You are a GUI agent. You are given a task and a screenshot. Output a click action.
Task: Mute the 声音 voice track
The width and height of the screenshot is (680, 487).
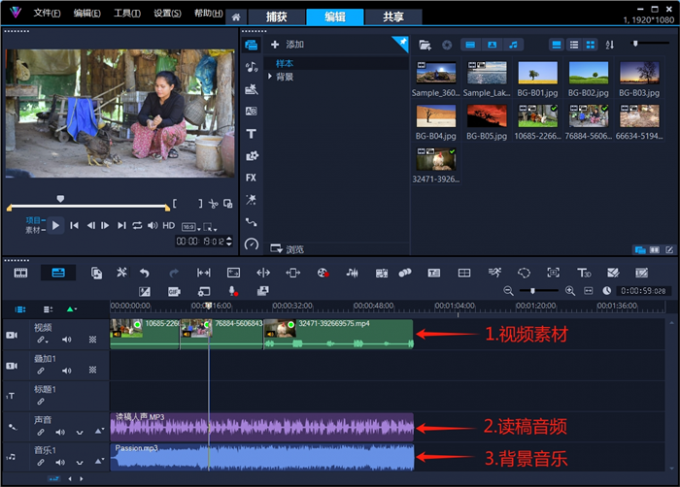click(60, 432)
